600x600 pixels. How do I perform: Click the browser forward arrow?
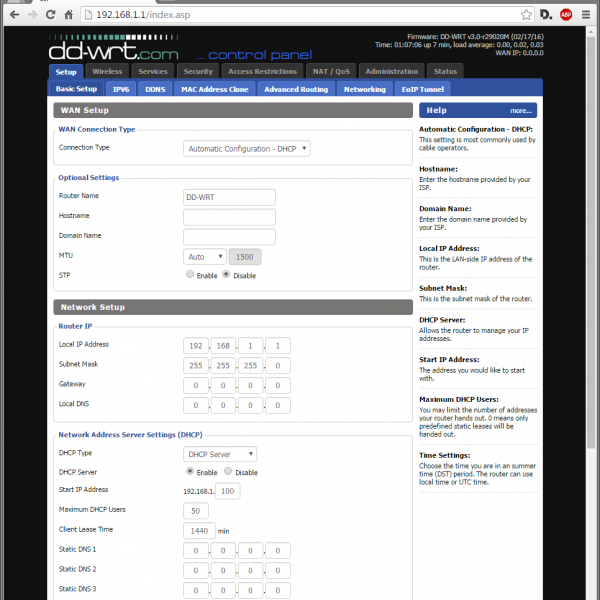tap(32, 16)
